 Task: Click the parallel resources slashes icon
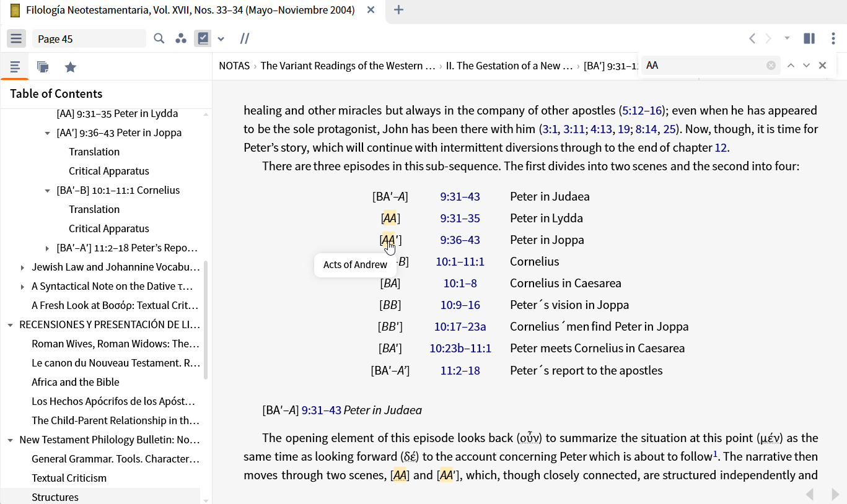tap(245, 38)
